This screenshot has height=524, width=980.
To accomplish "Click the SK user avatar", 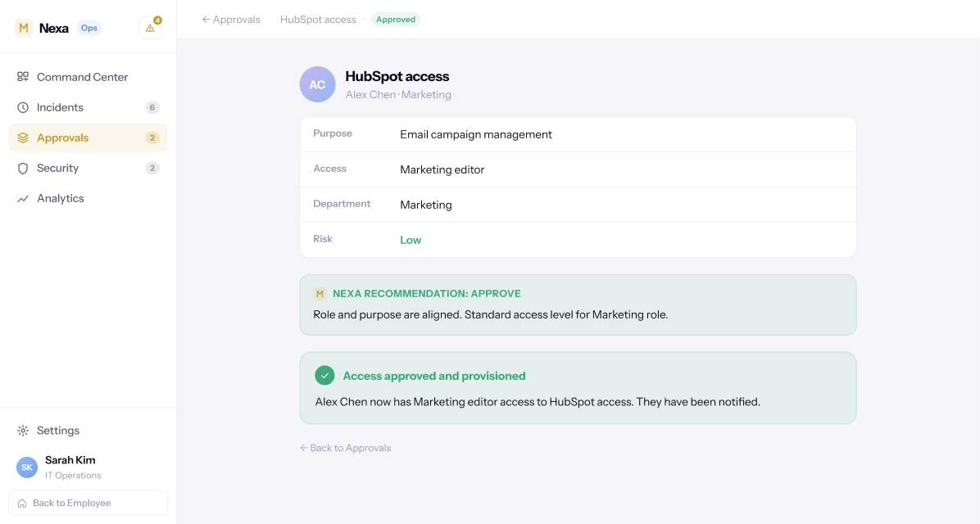I will coord(27,468).
